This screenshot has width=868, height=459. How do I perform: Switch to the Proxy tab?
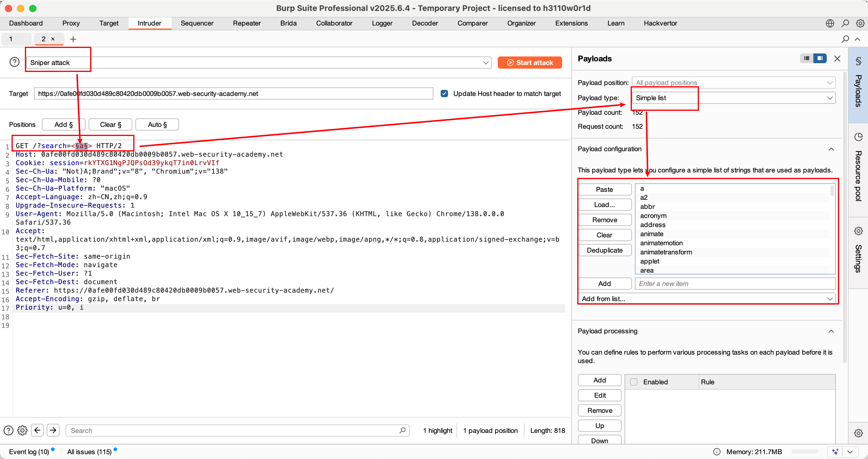(x=71, y=23)
